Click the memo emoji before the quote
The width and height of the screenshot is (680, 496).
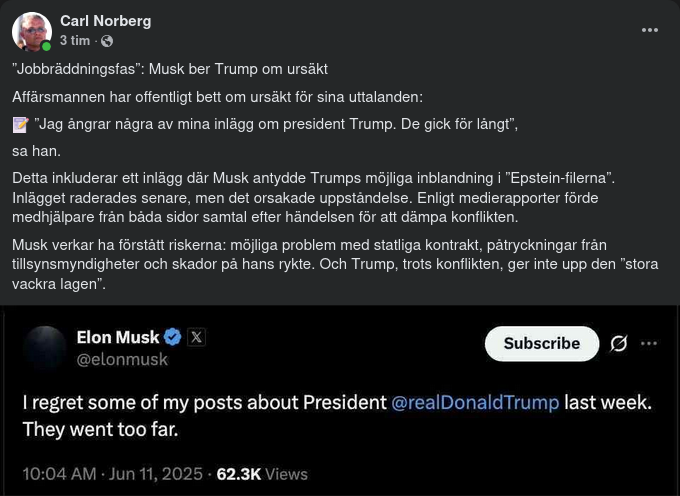point(21,125)
